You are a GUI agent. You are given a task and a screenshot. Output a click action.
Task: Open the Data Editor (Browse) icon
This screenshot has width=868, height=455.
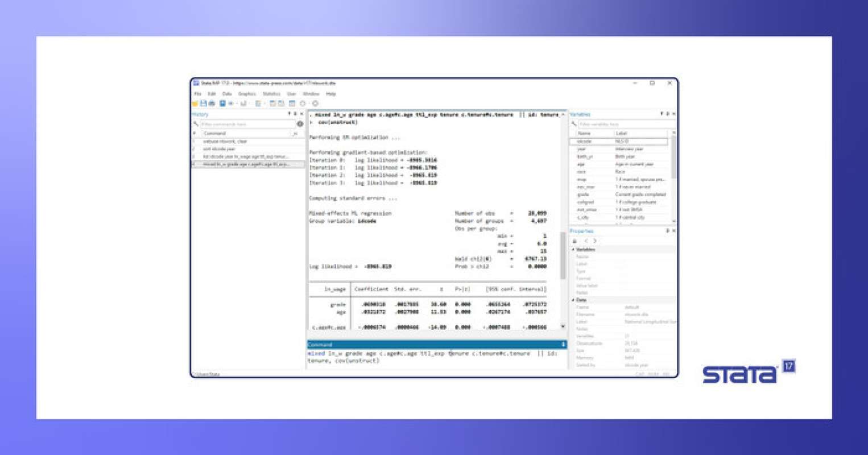[x=281, y=102]
